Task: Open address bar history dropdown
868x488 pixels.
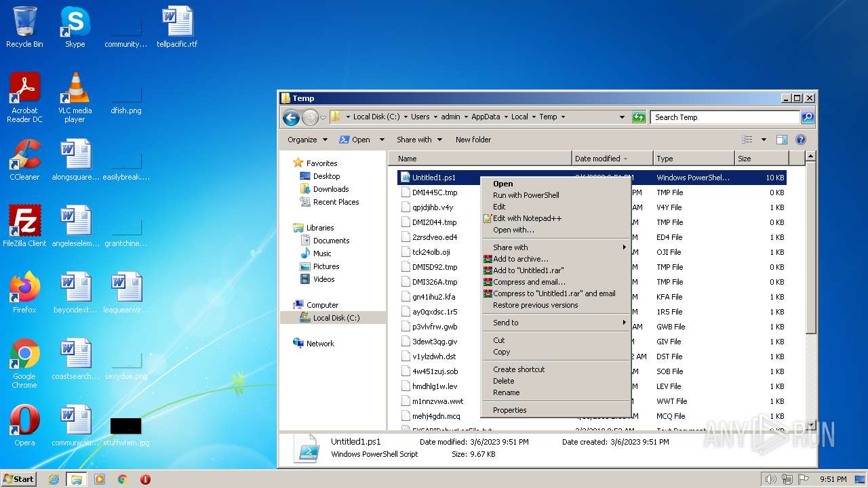Action: tap(622, 117)
